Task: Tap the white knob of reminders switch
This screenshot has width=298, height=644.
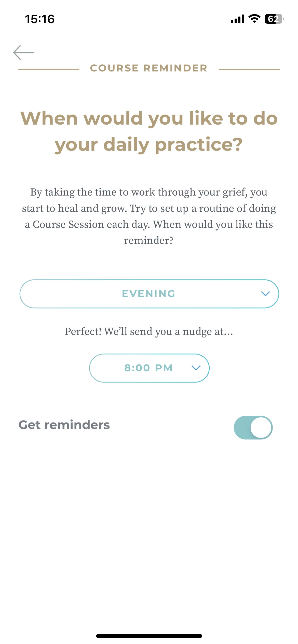Action: point(261,428)
